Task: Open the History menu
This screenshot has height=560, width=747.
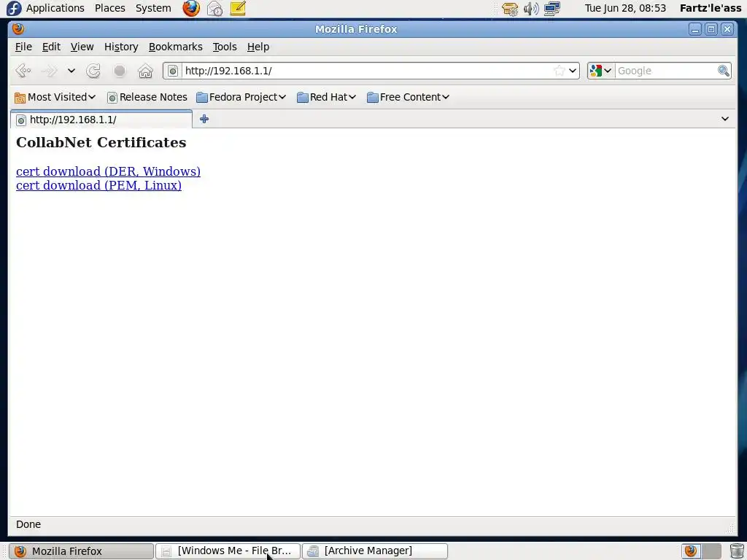Action: tap(121, 47)
